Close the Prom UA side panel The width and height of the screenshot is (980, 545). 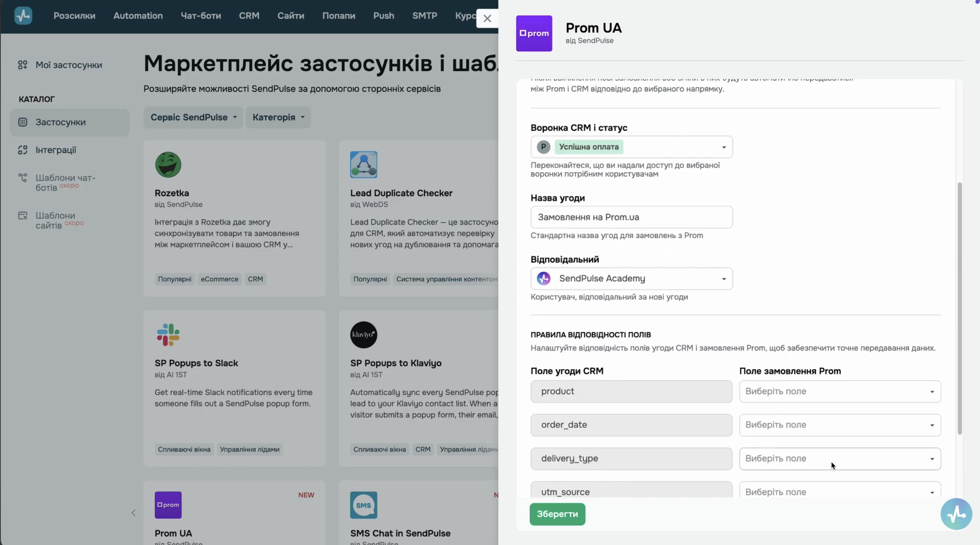pos(487,18)
